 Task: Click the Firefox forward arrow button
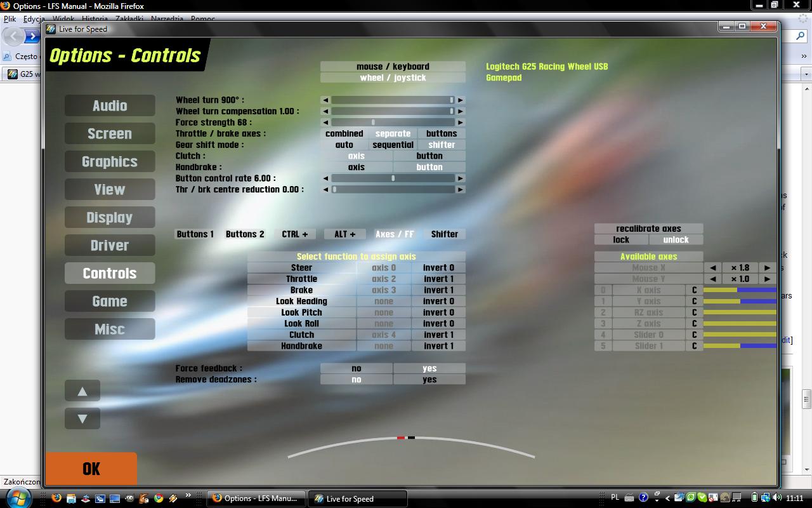coord(32,36)
